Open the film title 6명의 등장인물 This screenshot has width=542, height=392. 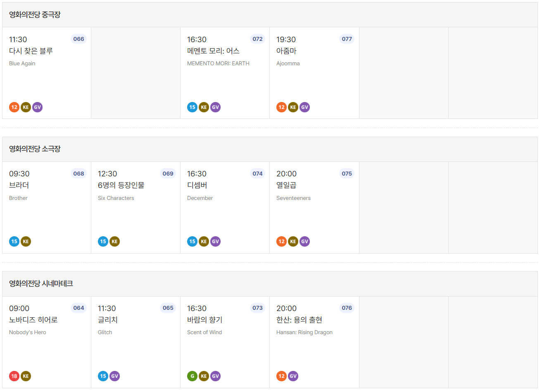tap(121, 185)
